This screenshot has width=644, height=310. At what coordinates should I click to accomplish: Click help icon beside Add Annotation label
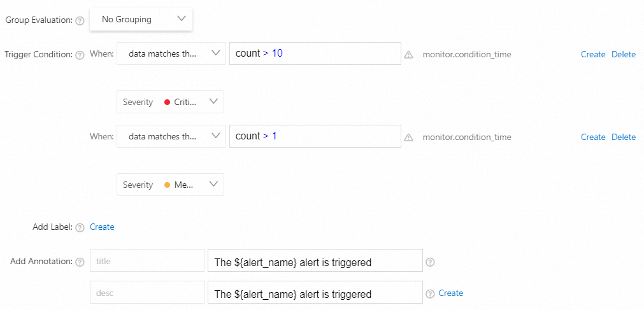click(80, 262)
